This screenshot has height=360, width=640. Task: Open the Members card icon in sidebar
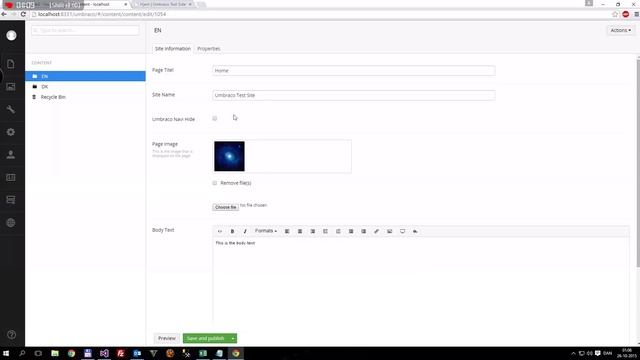click(11, 177)
